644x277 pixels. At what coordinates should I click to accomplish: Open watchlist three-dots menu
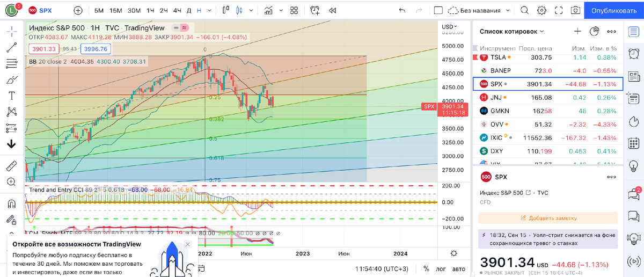pyautogui.click(x=611, y=32)
